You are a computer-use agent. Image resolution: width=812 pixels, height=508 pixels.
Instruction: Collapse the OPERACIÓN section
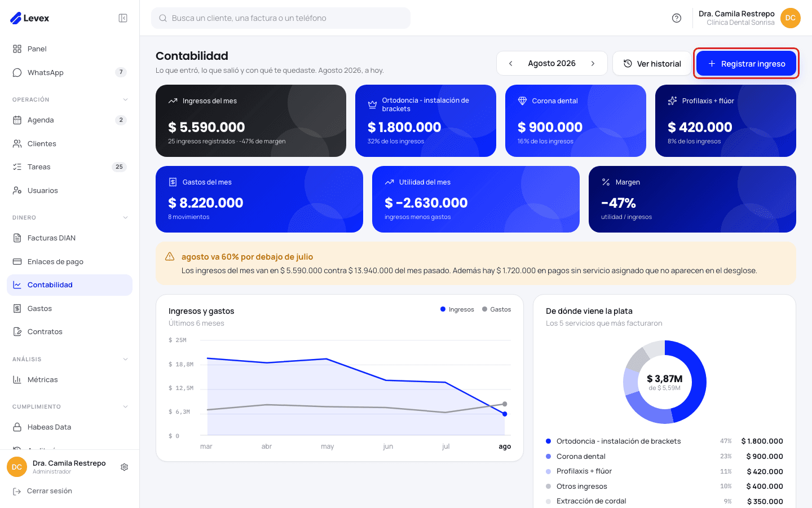pyautogui.click(x=125, y=100)
